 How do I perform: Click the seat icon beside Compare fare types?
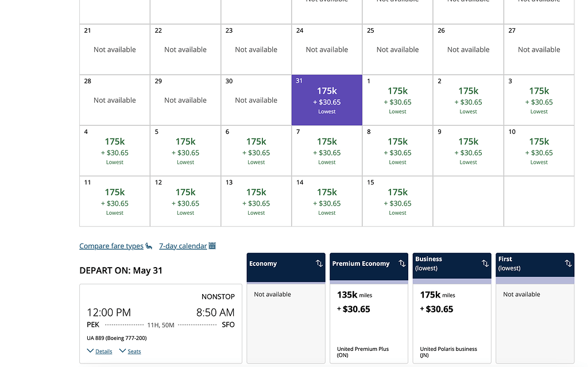click(149, 246)
